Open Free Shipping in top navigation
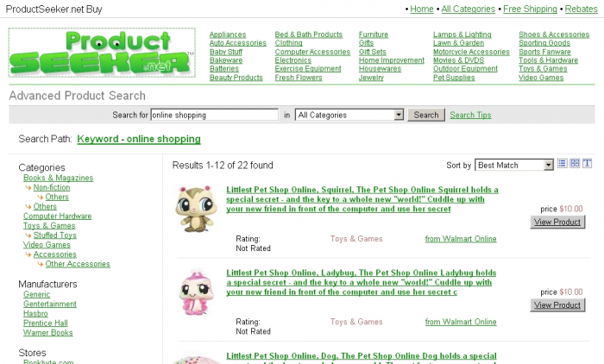 (x=530, y=9)
